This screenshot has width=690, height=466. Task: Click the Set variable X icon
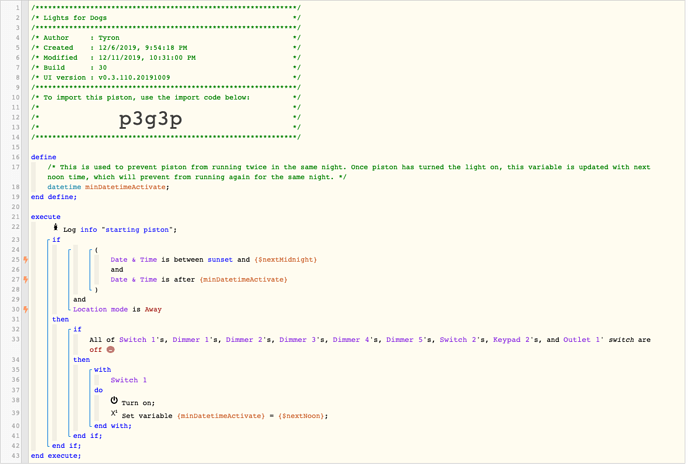point(114,414)
